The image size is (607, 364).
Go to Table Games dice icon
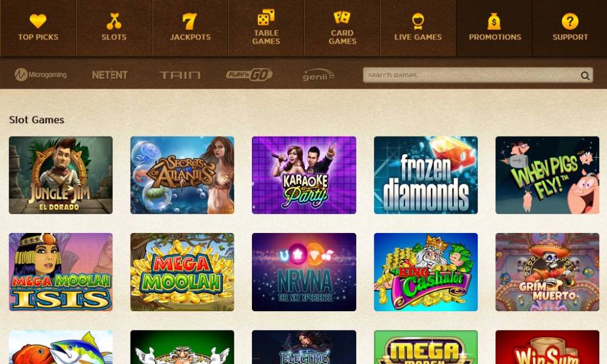(x=266, y=18)
